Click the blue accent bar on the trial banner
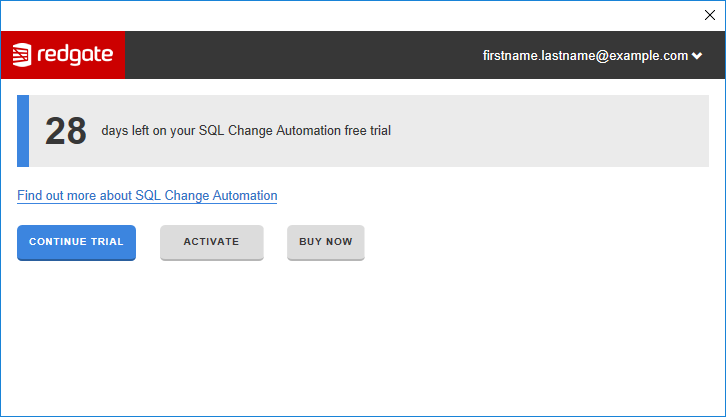726x417 pixels. 23,131
